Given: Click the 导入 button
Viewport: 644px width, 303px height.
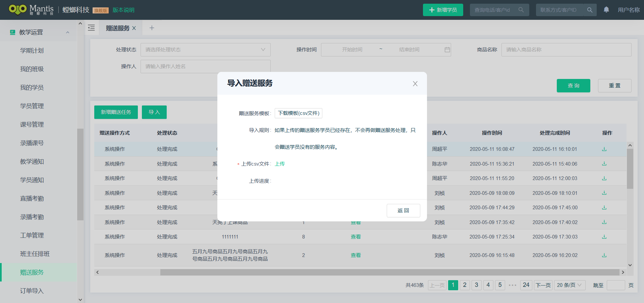Looking at the screenshot, I should [x=154, y=112].
